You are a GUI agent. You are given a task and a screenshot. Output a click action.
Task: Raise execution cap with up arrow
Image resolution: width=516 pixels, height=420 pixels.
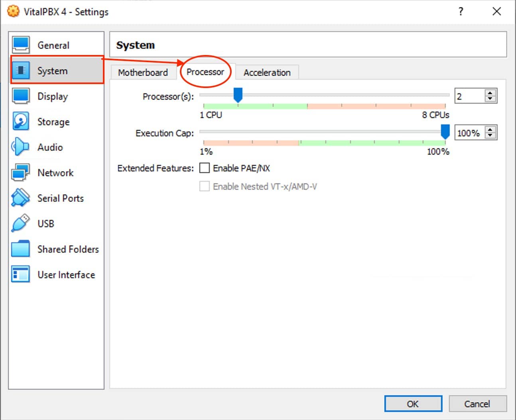[490, 130]
